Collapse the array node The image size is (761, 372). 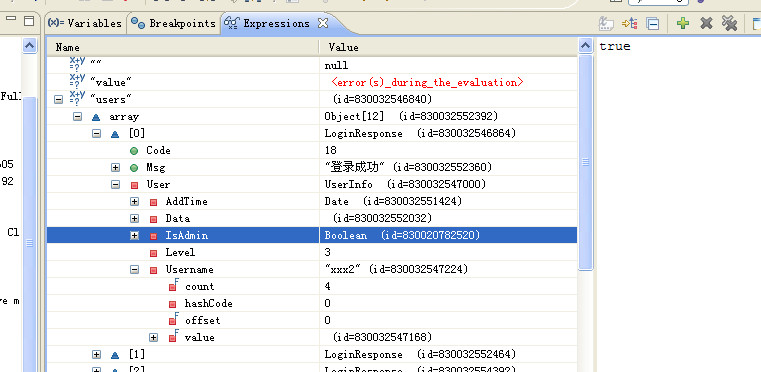click(77, 117)
